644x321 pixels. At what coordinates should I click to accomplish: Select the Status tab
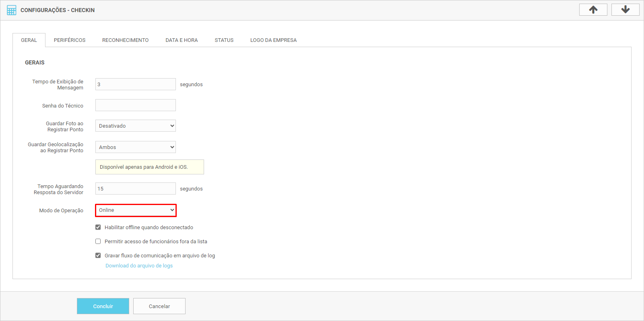tap(224, 40)
